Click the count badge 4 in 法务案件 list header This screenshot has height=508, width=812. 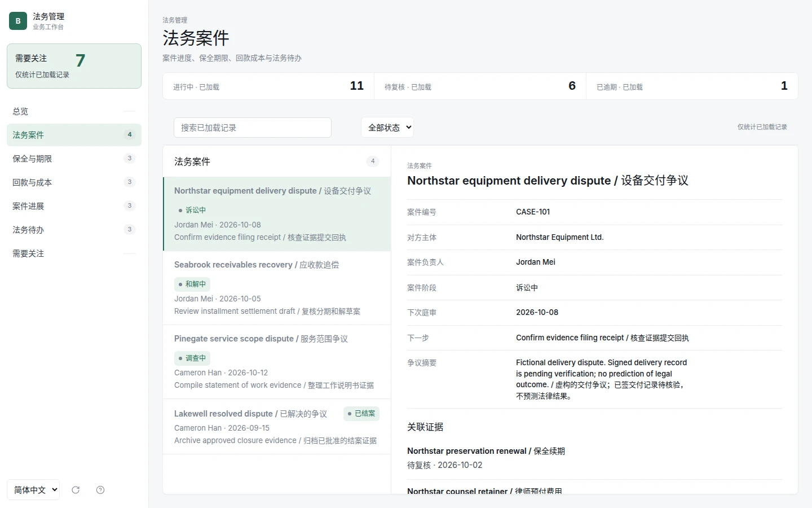click(373, 161)
